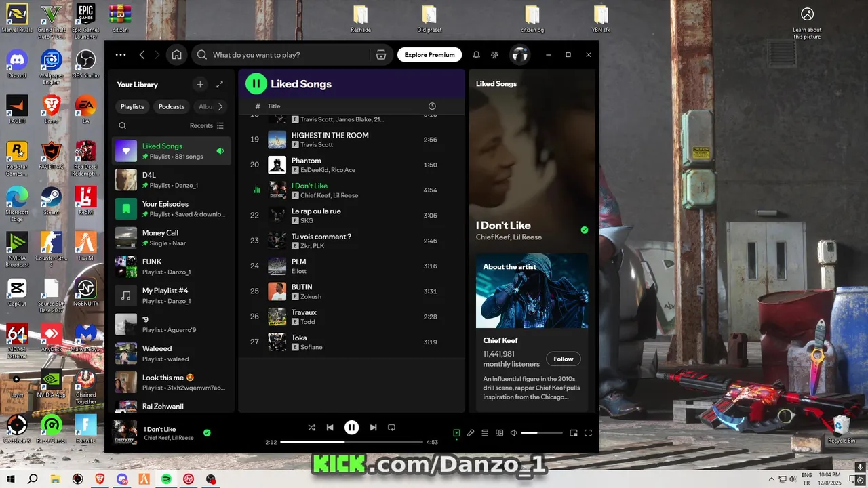Show lyrics with microphone icon
868x488 pixels.
pos(471,432)
